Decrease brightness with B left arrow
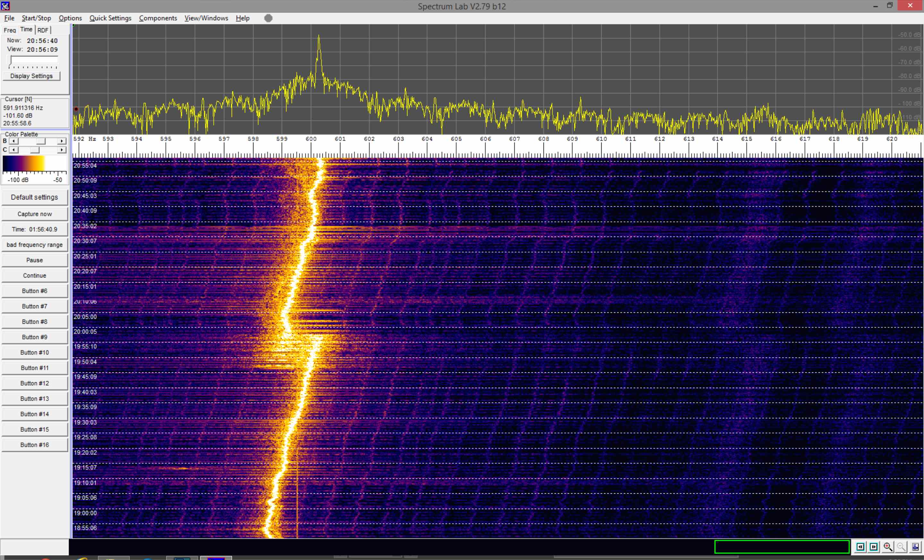Image resolution: width=924 pixels, height=560 pixels. click(x=13, y=141)
